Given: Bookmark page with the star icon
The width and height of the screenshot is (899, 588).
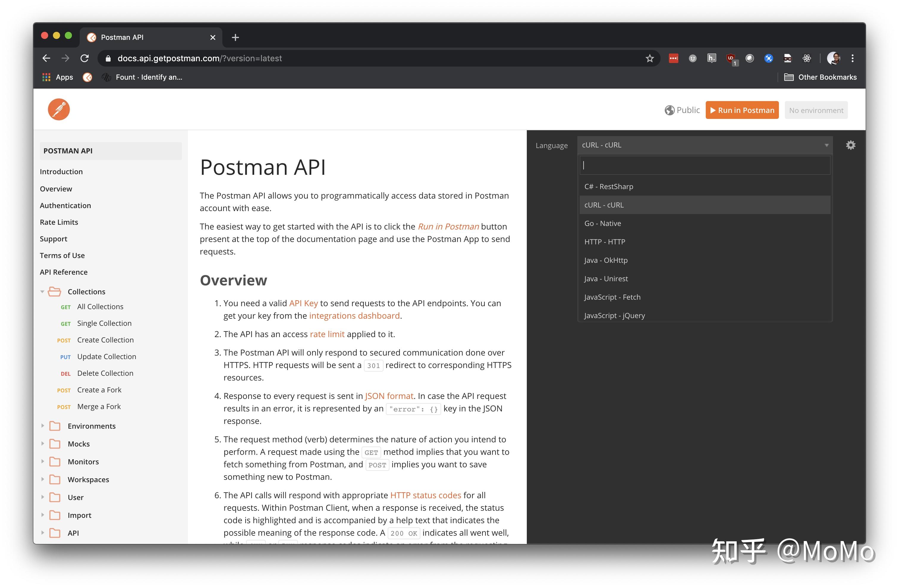Looking at the screenshot, I should coord(649,59).
